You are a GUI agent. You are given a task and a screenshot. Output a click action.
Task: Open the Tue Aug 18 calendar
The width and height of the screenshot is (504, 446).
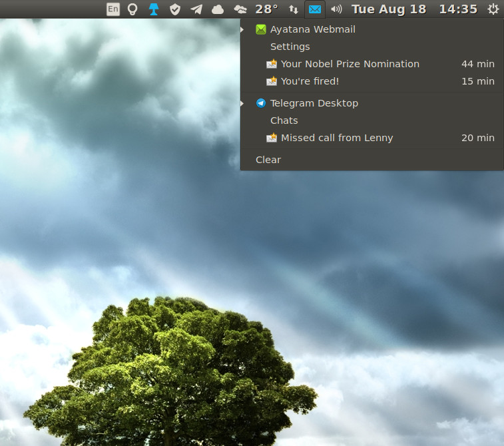[x=389, y=9]
